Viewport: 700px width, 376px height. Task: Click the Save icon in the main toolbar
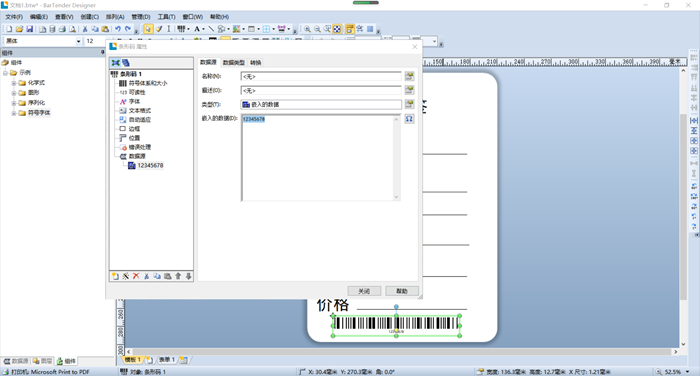(29, 29)
